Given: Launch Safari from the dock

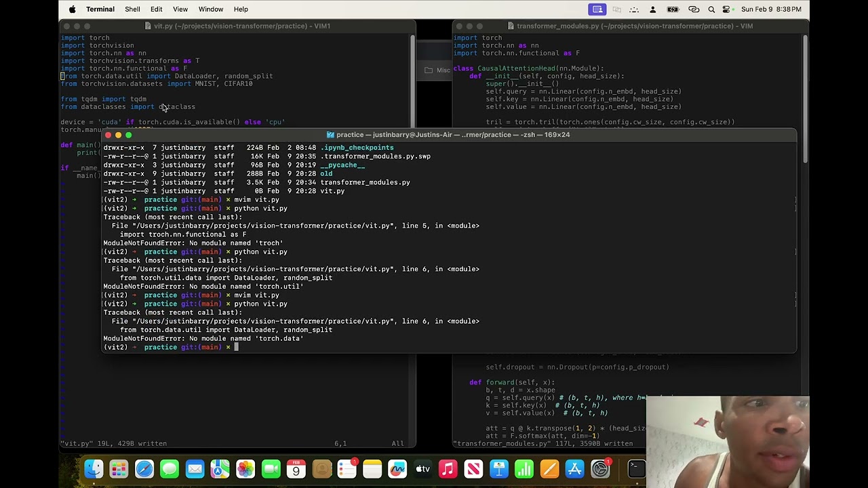Looking at the screenshot, I should 144,468.
